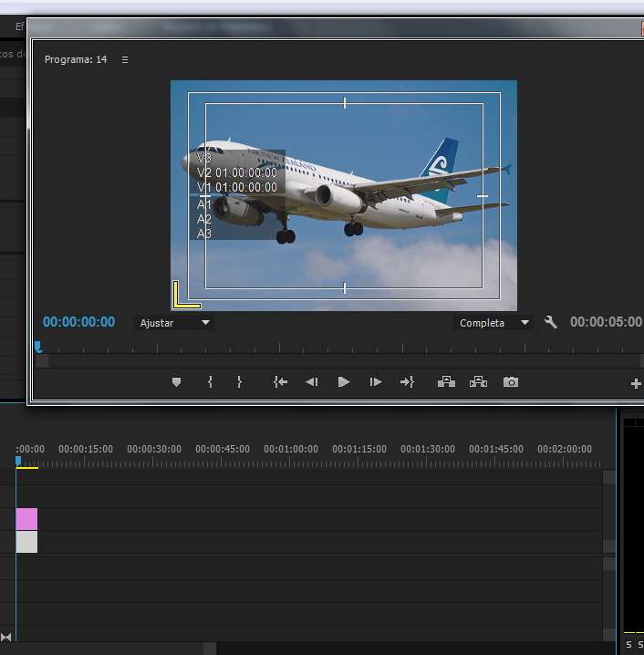Viewport: 644px width, 655px height.
Task: Click the Extract button
Action: (478, 382)
